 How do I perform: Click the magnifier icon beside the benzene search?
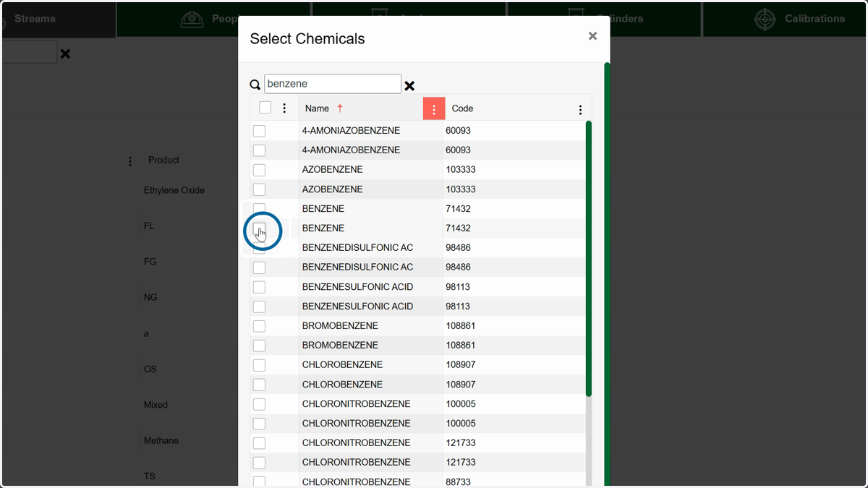click(255, 85)
